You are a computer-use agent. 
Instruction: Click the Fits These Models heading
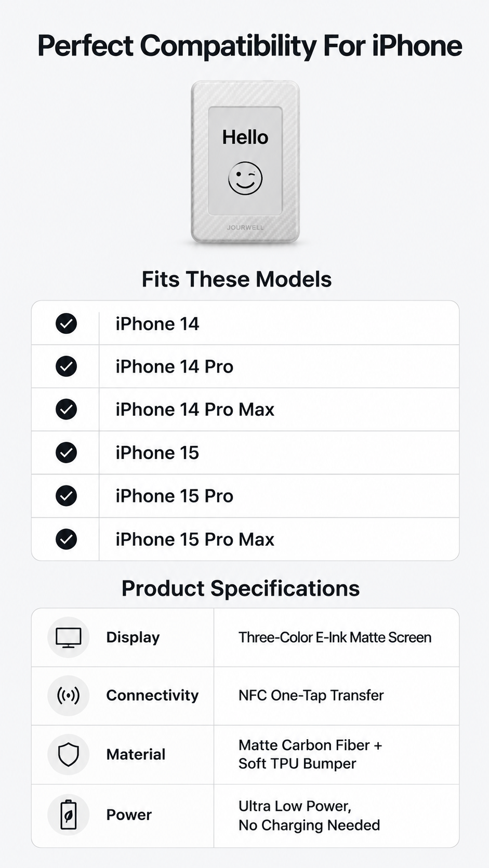[x=236, y=279]
